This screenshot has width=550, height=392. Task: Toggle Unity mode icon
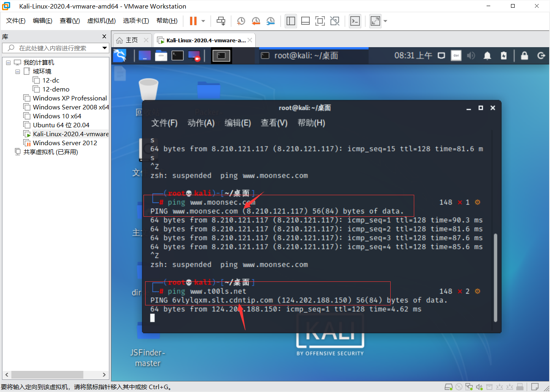point(335,21)
